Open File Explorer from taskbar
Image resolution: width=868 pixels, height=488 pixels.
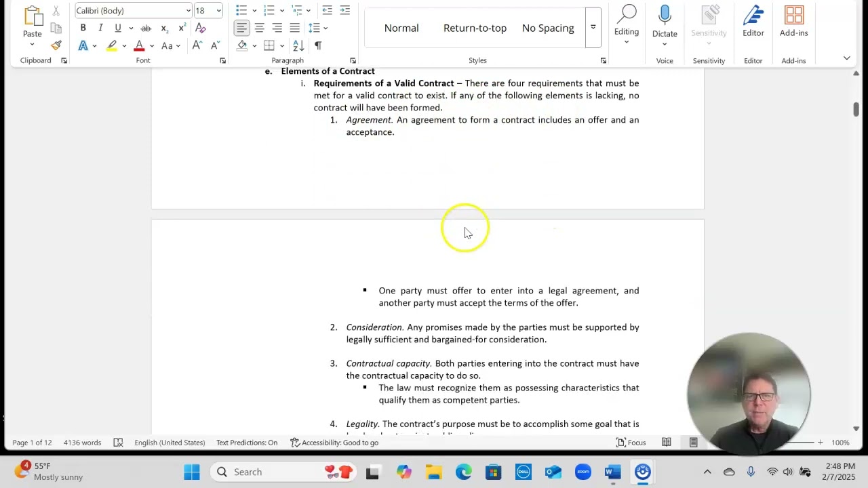click(x=434, y=472)
